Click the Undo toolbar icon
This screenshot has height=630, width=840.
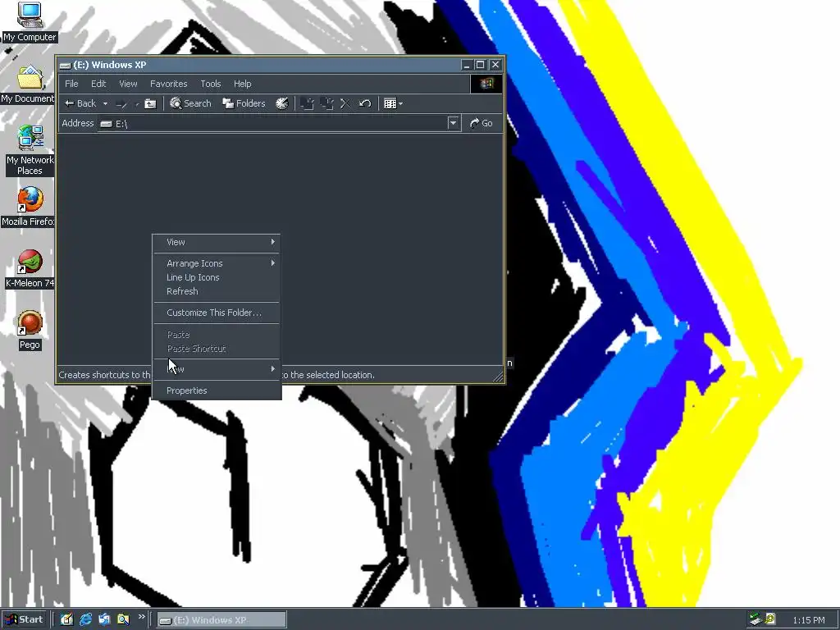pyautogui.click(x=365, y=103)
